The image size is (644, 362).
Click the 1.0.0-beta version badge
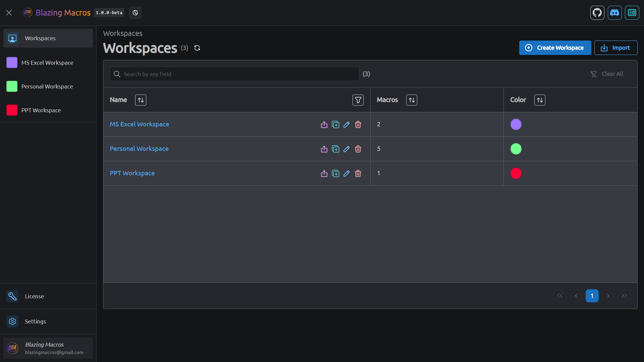(109, 13)
